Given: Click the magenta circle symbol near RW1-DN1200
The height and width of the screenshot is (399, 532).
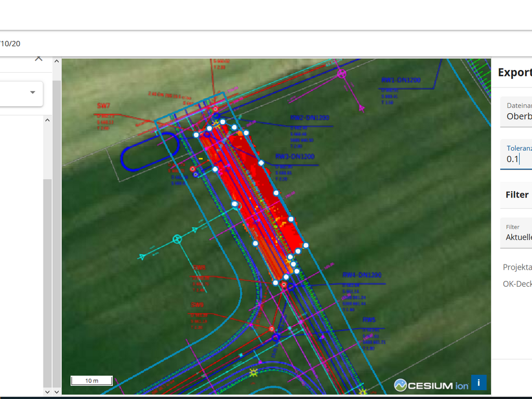Looking at the screenshot, I should coord(342,73).
